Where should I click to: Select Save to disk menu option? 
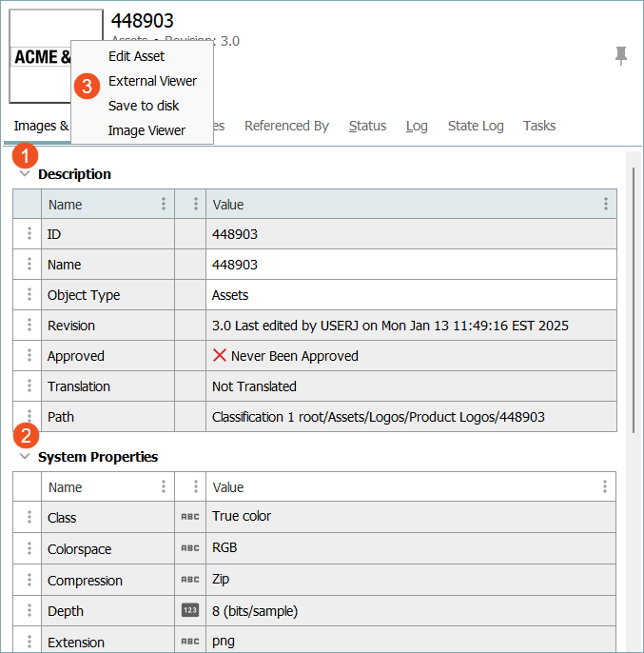(x=144, y=106)
